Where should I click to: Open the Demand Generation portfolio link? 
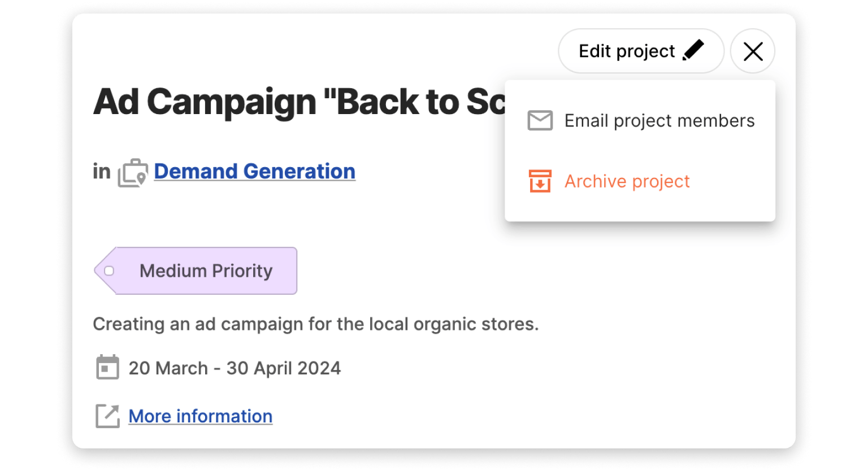pyautogui.click(x=254, y=171)
